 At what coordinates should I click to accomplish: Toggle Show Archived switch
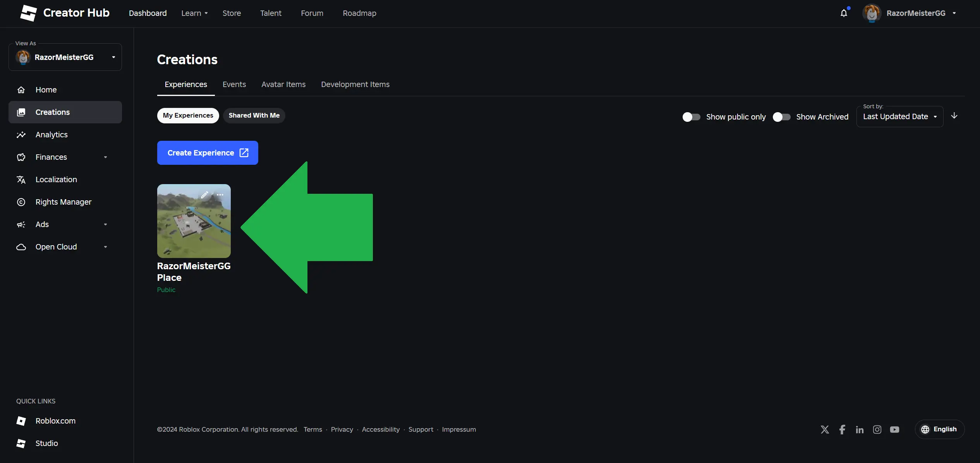tap(781, 117)
